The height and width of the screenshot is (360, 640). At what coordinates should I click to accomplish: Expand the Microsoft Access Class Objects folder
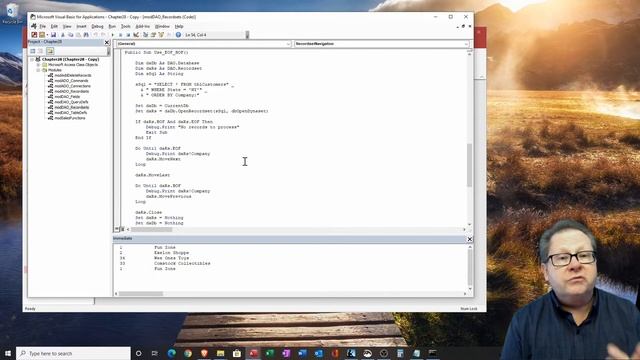tap(38, 65)
